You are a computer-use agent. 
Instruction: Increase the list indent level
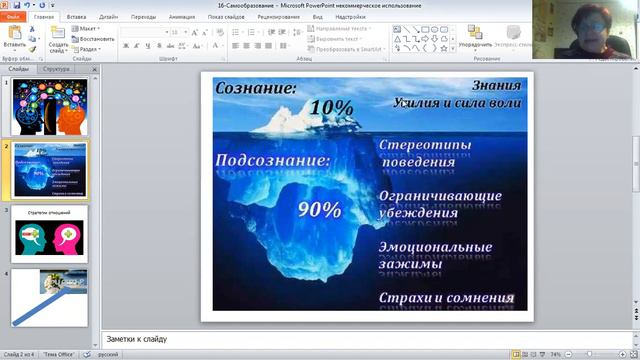pyautogui.click(x=282, y=32)
